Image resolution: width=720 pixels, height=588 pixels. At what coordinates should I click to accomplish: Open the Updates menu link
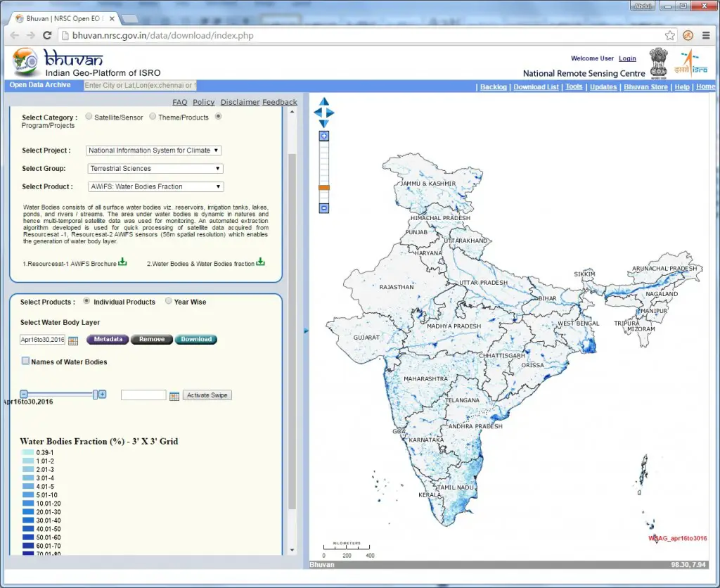tap(603, 87)
